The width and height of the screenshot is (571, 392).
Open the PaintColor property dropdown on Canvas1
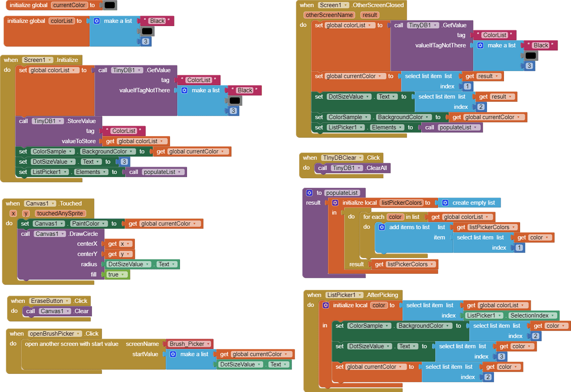coord(103,224)
